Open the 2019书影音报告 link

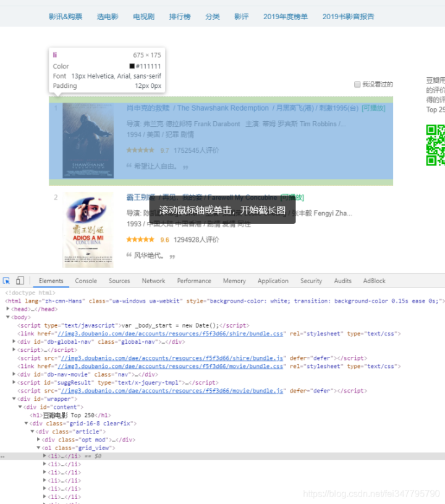(x=348, y=17)
